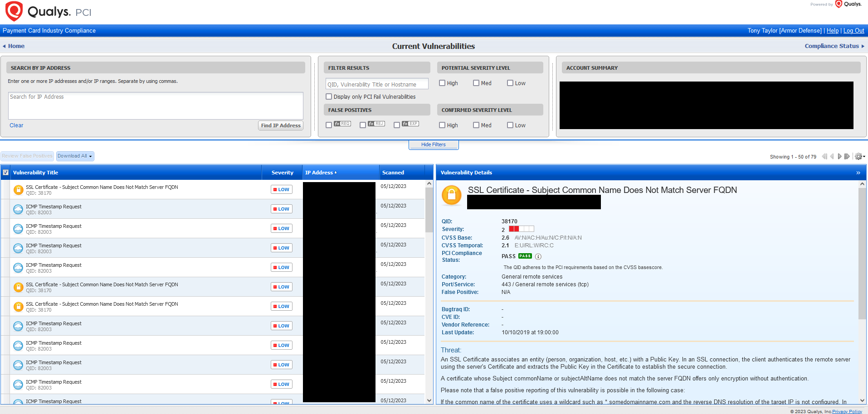Open the Download All dropdown
868x414 pixels.
[75, 156]
